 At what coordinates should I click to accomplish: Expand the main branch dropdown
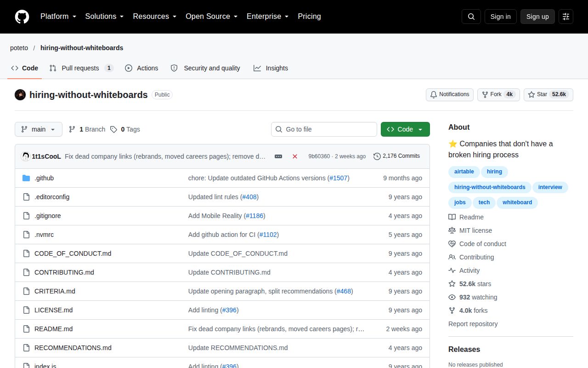tap(38, 129)
